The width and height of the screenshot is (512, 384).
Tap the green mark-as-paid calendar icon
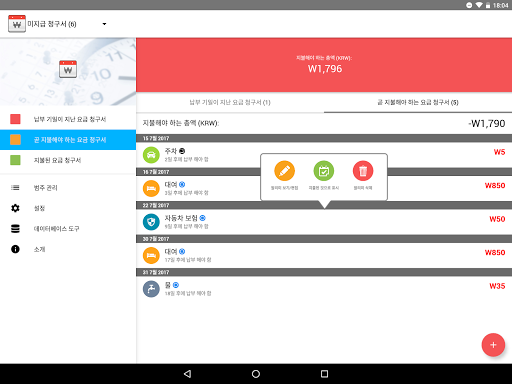[324, 171]
